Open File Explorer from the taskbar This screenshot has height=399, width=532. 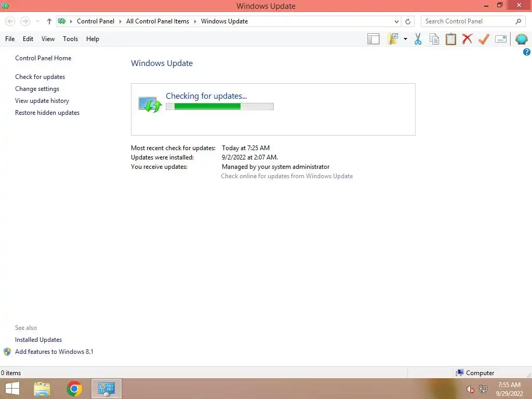(x=42, y=389)
